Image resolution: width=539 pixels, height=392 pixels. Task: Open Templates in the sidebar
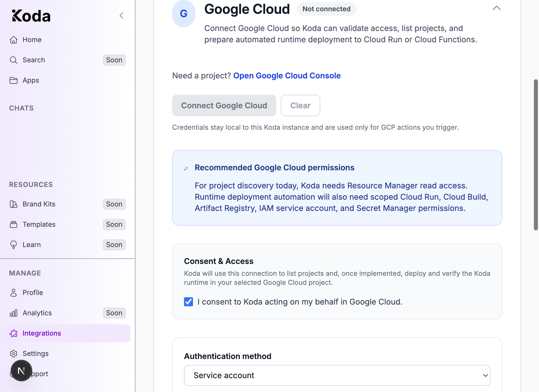click(67, 224)
